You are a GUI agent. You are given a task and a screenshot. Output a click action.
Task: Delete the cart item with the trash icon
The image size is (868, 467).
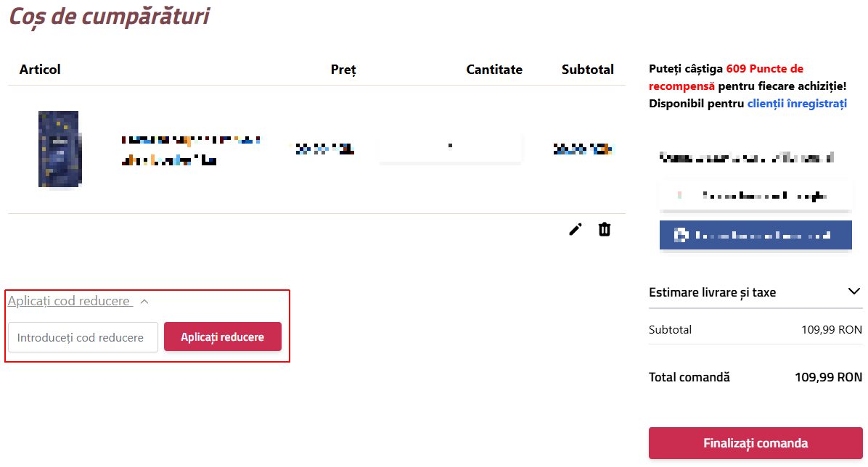[x=605, y=229]
